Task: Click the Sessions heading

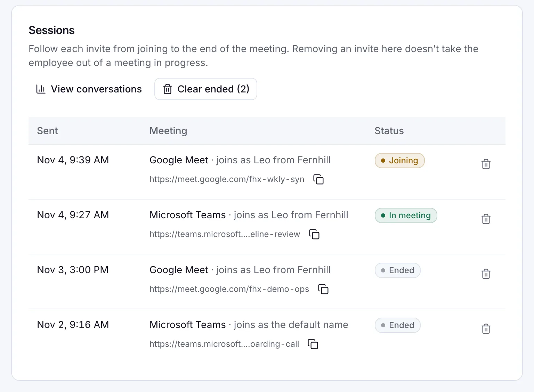Action: click(51, 30)
